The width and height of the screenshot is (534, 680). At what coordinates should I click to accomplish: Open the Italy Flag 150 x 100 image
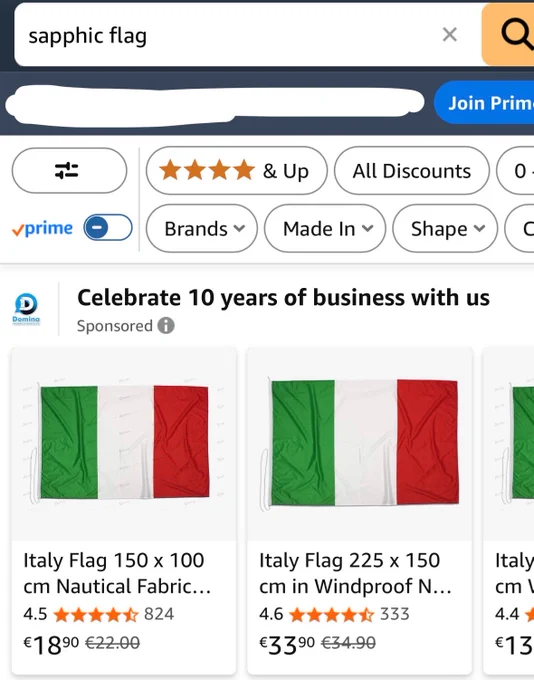124,444
